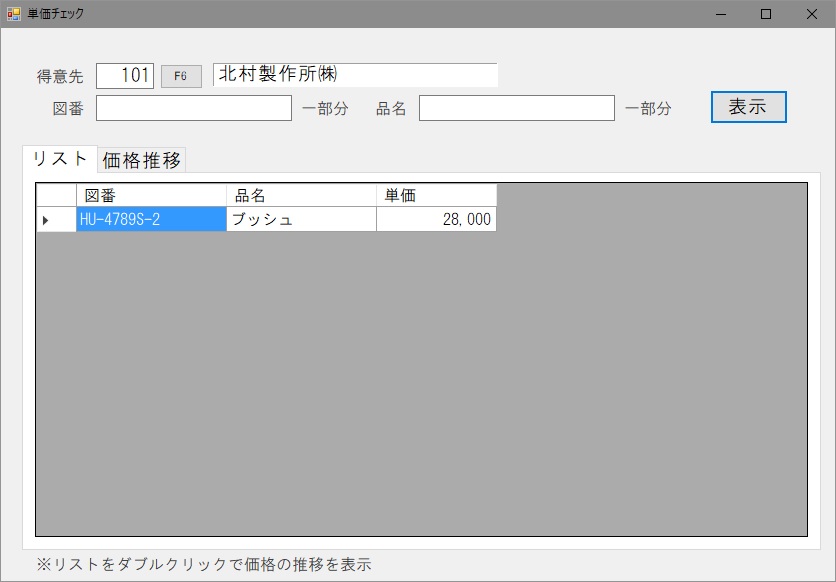
Task: Click inside the empty 品名 search box
Action: (516, 107)
